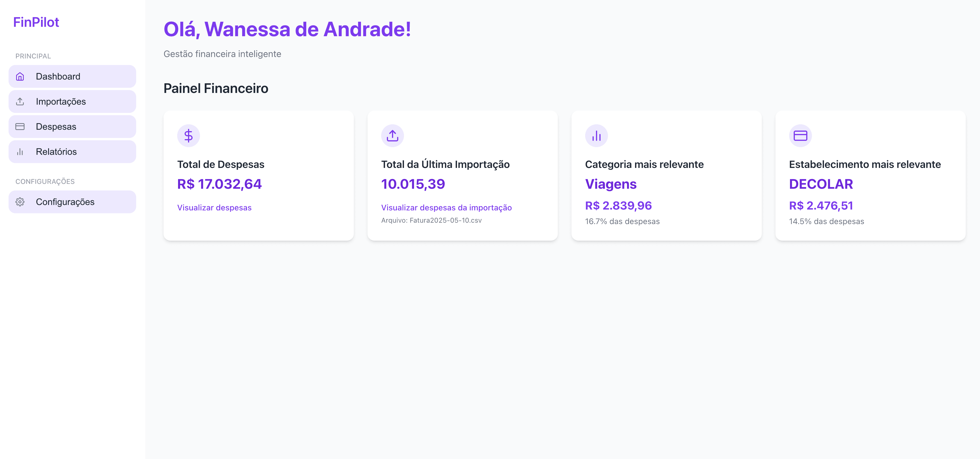This screenshot has height=459, width=980.
Task: Click the FinPilot logo
Action: pyautogui.click(x=36, y=22)
